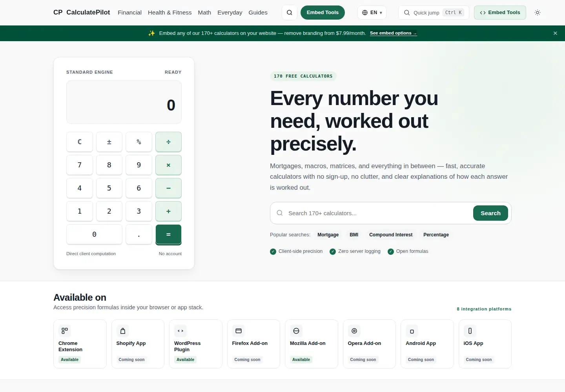Click Coming soon badge under Firefox Add-on
Image resolution: width=565 pixels, height=392 pixels.
click(247, 359)
